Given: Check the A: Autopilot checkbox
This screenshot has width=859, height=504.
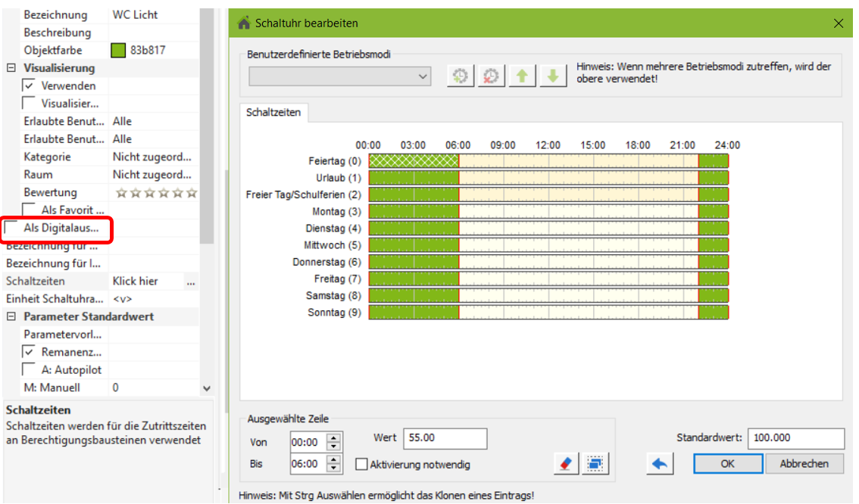Looking at the screenshot, I should pos(29,370).
